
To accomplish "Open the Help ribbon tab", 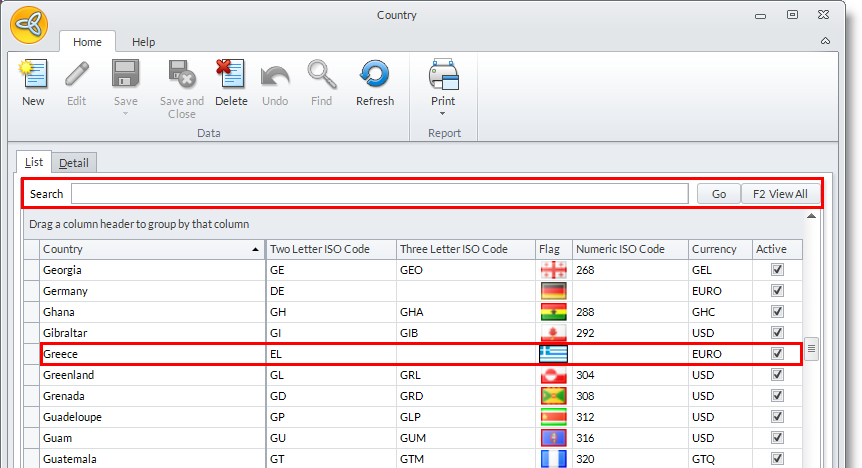I will (x=144, y=42).
